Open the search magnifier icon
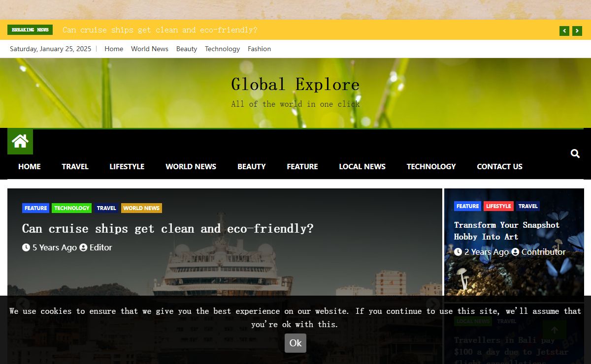Screen dimensions: 591x364 575,153
